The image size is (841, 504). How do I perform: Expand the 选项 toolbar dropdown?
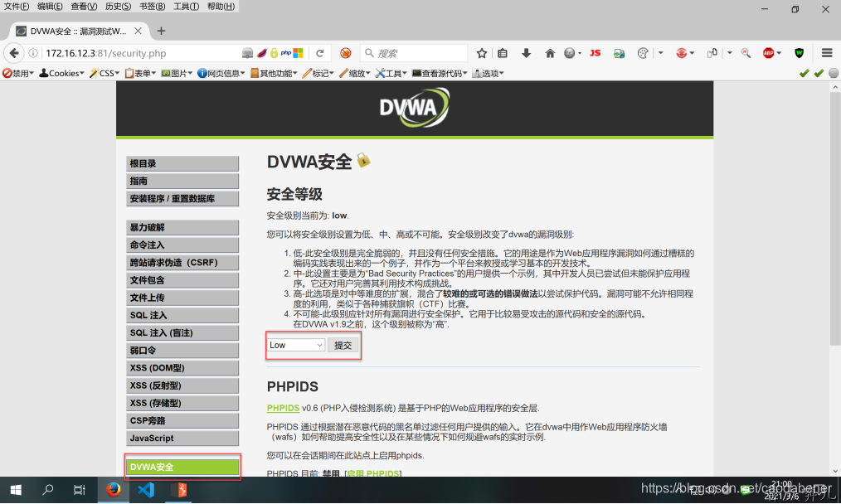click(488, 74)
